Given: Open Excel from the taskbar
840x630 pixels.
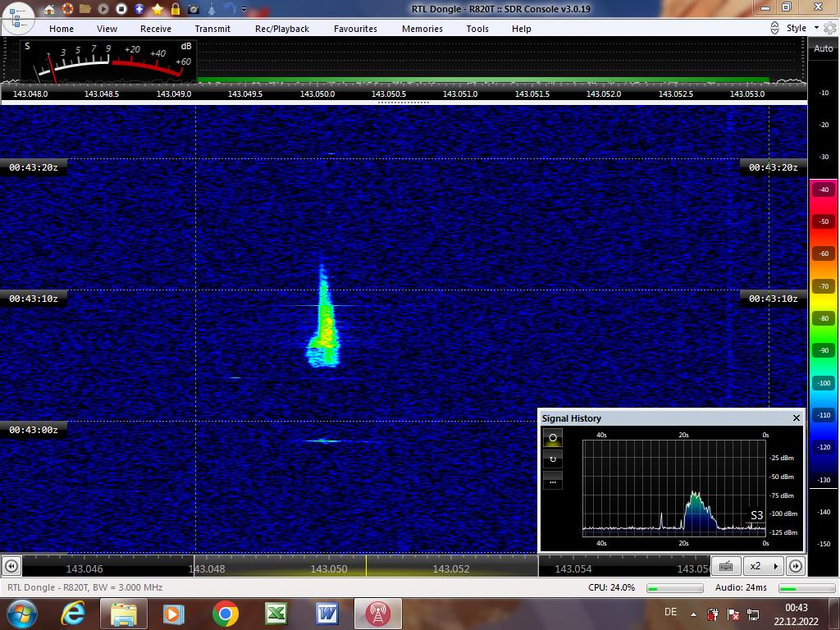Looking at the screenshot, I should coord(276,614).
